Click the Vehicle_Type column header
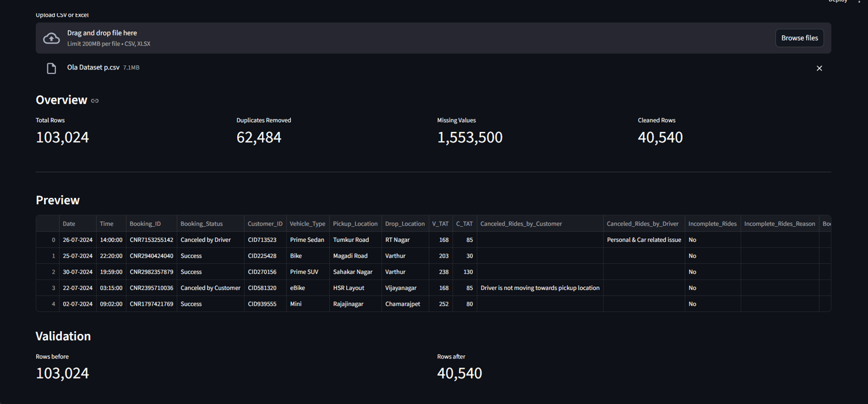868x404 pixels. tap(307, 223)
